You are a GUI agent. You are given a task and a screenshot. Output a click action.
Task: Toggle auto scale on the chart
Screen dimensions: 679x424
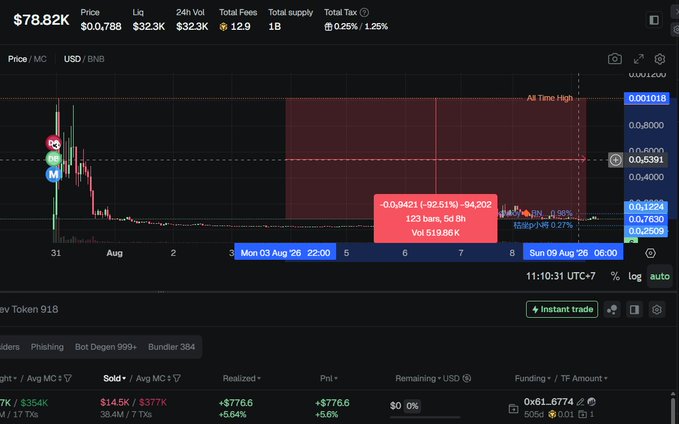tap(660, 276)
